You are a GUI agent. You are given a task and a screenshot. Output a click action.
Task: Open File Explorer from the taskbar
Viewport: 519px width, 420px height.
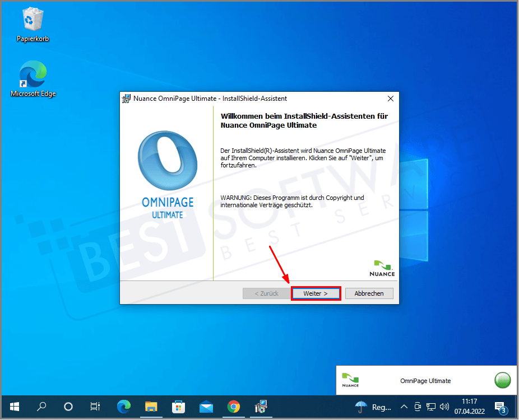151,407
